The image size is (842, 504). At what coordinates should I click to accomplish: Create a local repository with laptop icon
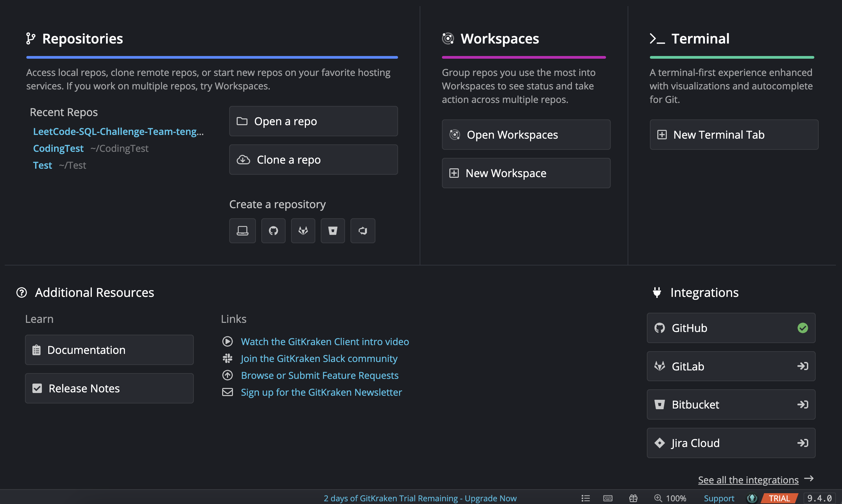coord(242,231)
